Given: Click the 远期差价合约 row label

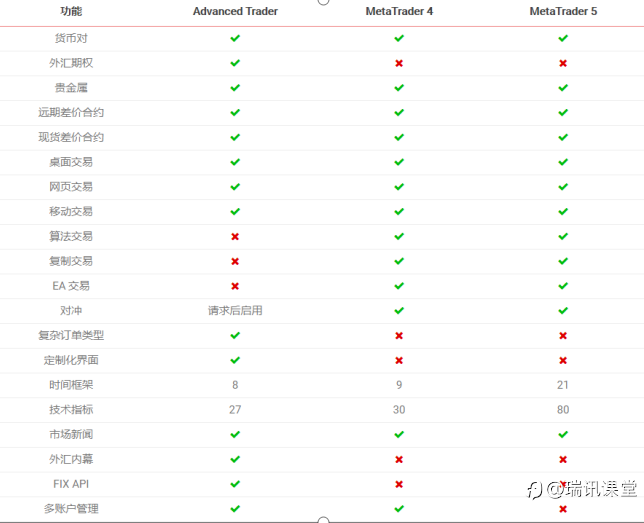Looking at the screenshot, I should point(71,113).
